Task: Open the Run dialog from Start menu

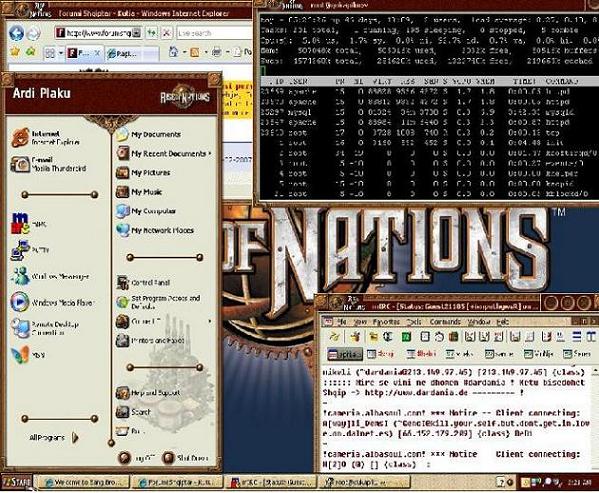Action: (131, 431)
